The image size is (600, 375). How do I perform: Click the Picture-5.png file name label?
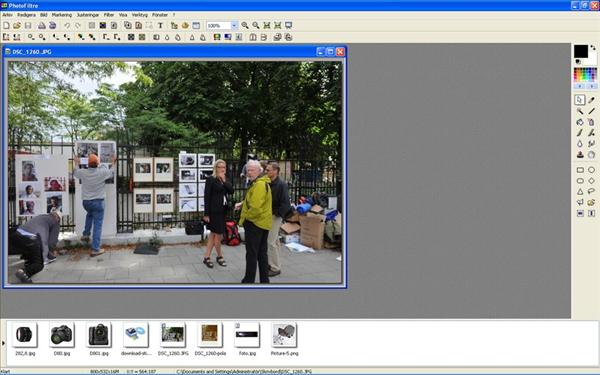[x=284, y=354]
